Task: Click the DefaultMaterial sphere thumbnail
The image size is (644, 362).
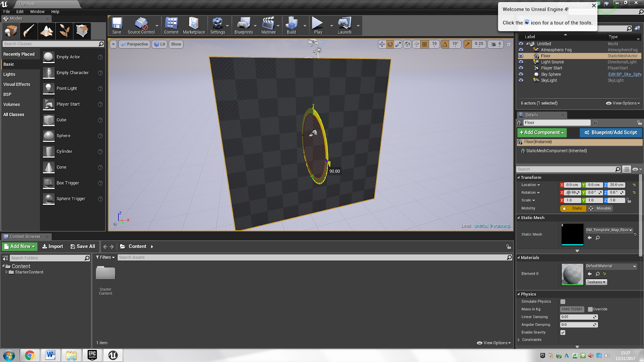Action: [x=572, y=274]
